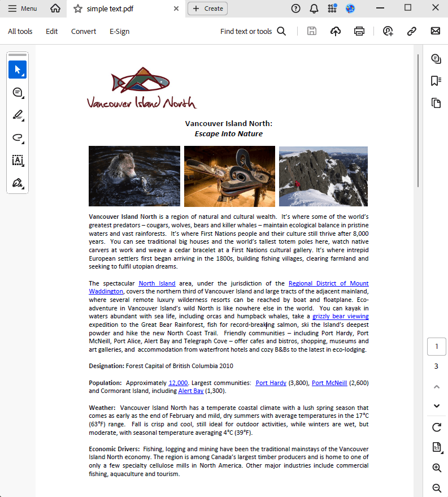Open the fill and sign pen tool
The height and width of the screenshot is (497, 448).
point(18,183)
